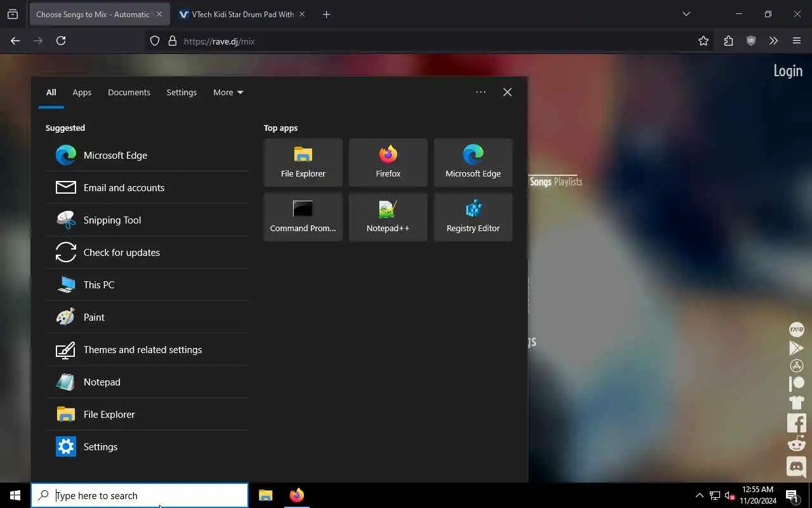Open This PC from suggestions

147,284
